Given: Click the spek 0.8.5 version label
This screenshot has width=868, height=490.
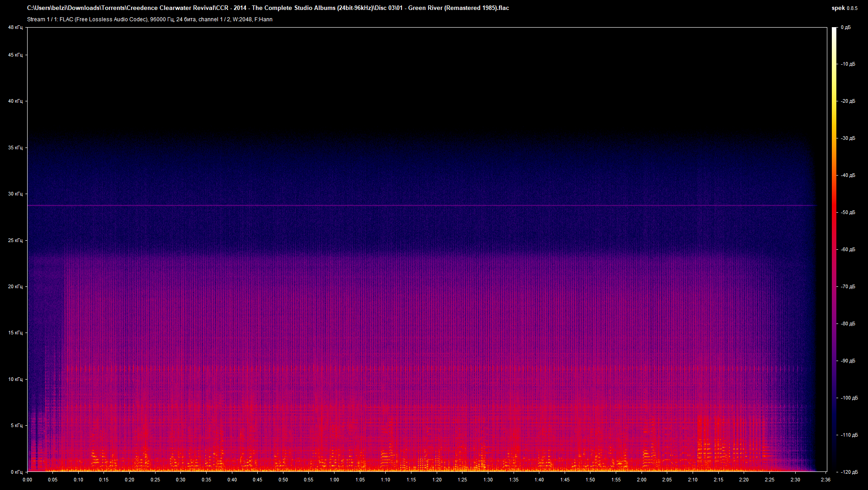Looking at the screenshot, I should pyautogui.click(x=844, y=8).
